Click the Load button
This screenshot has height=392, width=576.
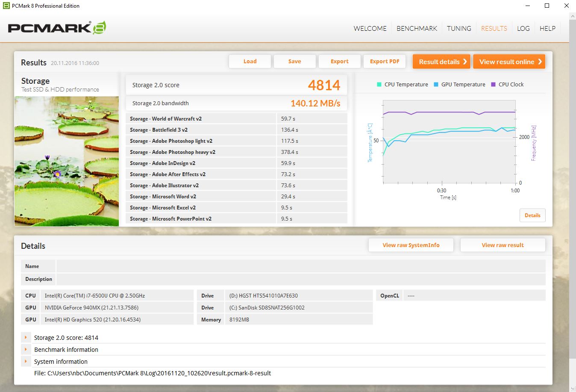[250, 62]
